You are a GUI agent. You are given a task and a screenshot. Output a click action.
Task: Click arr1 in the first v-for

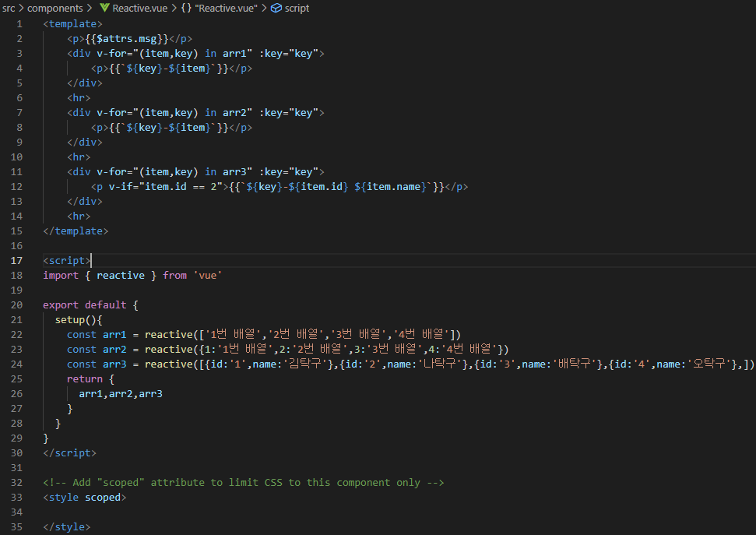point(234,54)
